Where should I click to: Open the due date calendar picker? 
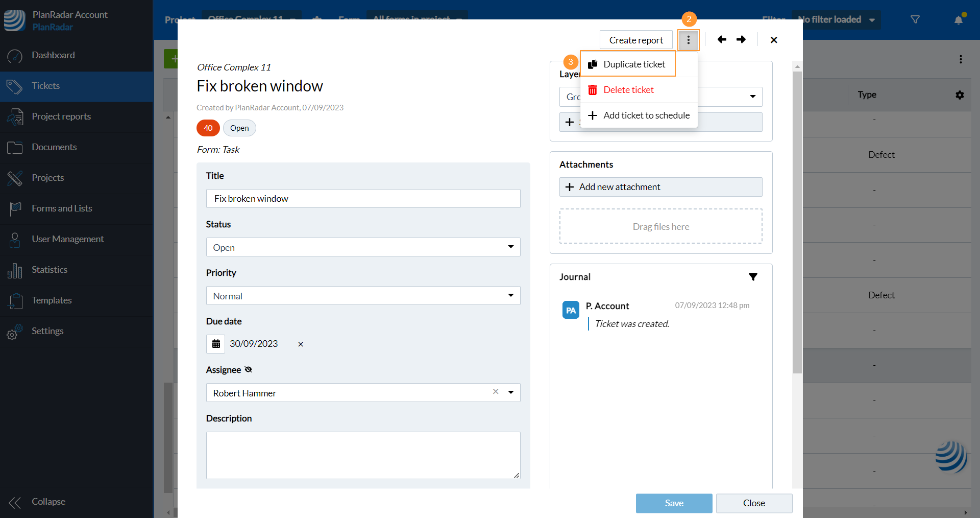216,344
